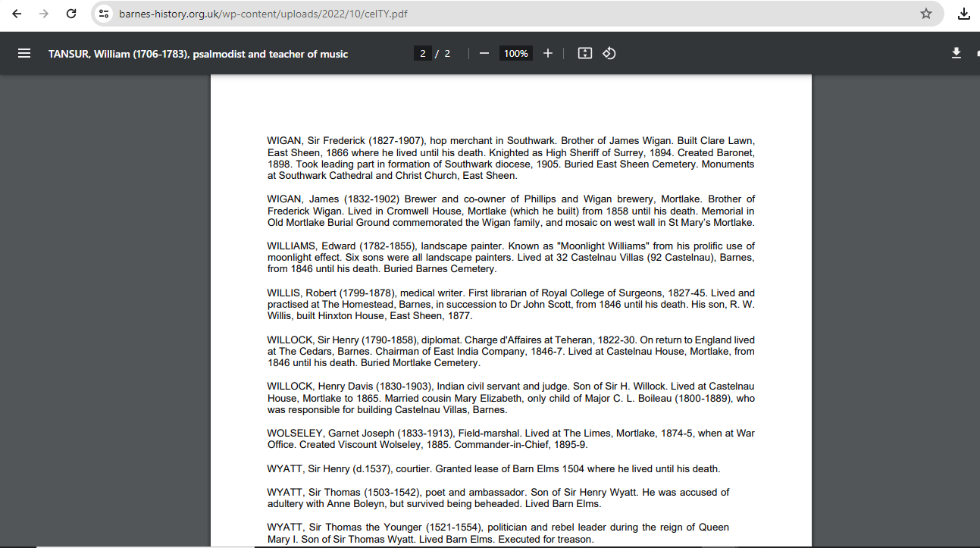Reload the current PDF page
Screen dimensions: 980x548
pos(71,14)
